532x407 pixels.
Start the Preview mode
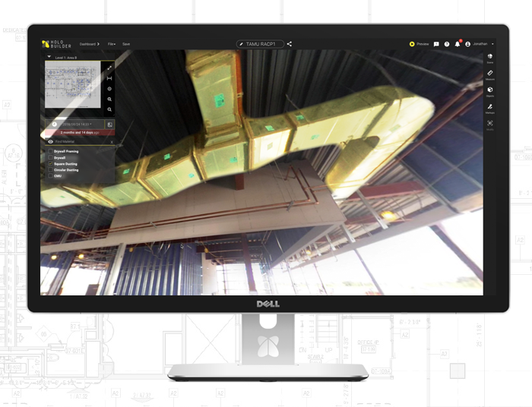pos(419,44)
